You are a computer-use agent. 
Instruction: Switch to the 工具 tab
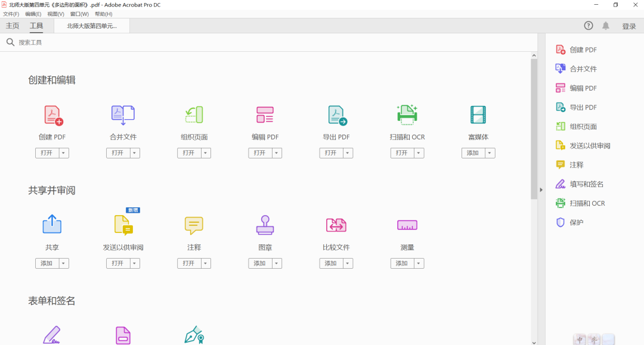pos(36,26)
